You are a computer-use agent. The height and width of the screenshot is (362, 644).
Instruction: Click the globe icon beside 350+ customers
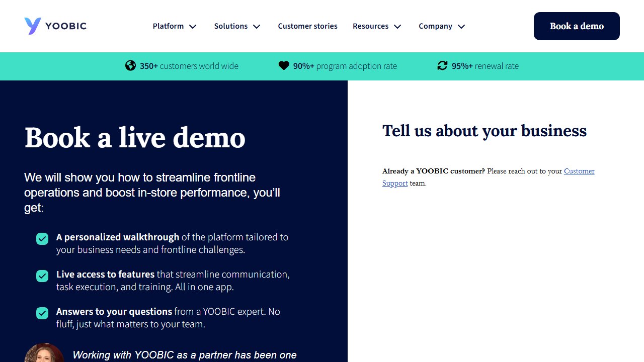131,66
